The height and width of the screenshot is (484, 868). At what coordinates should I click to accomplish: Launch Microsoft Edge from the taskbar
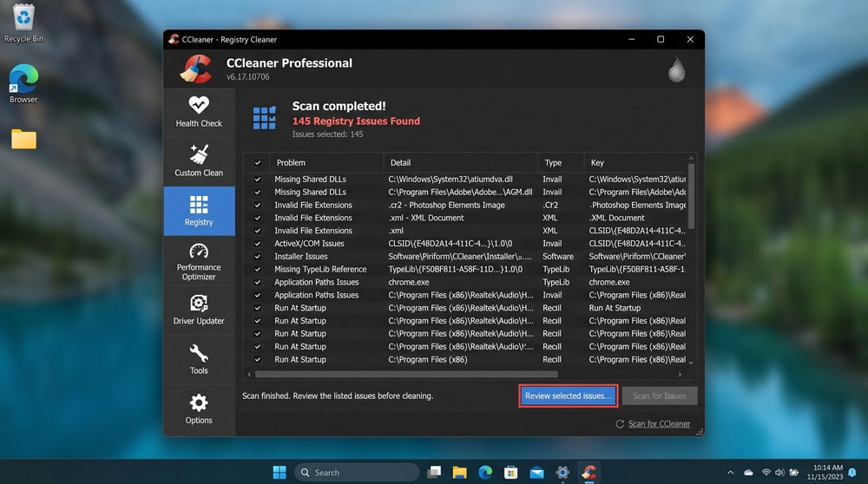[x=485, y=473]
